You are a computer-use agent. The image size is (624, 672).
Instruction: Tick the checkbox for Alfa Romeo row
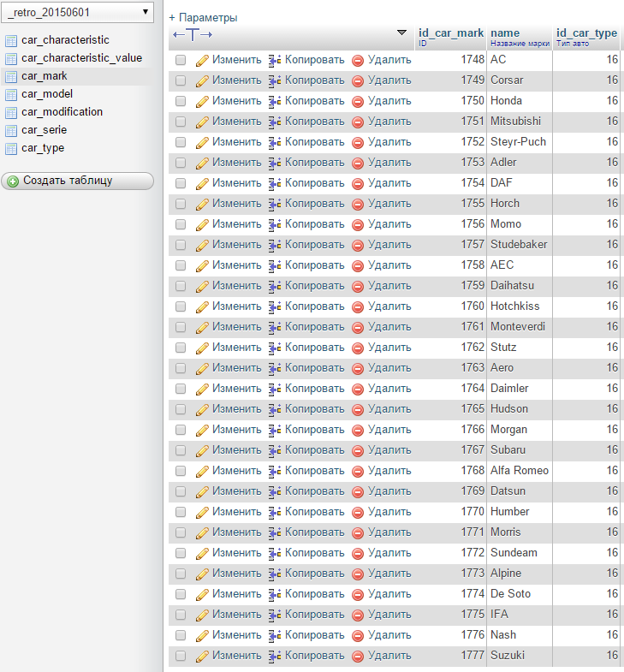coord(181,471)
